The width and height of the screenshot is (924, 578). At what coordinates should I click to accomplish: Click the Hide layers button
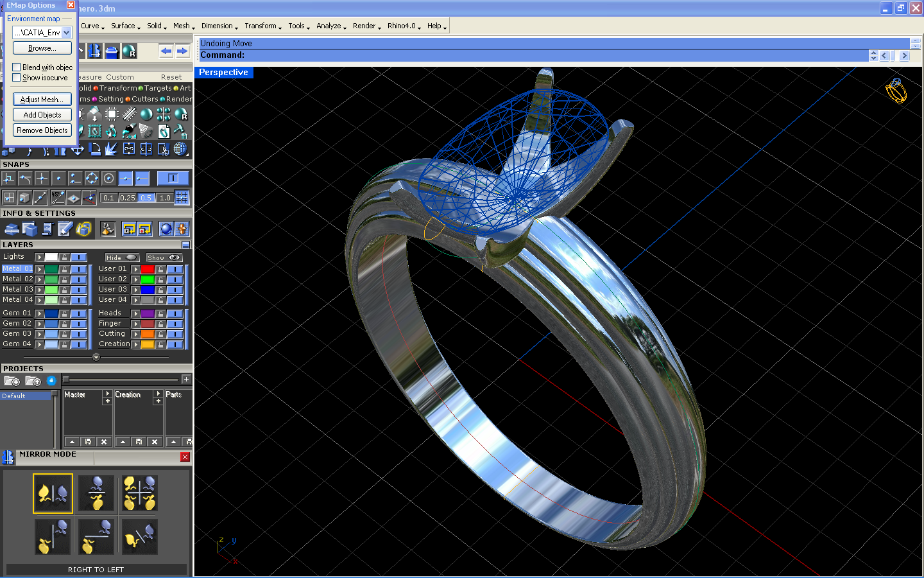[x=122, y=258]
